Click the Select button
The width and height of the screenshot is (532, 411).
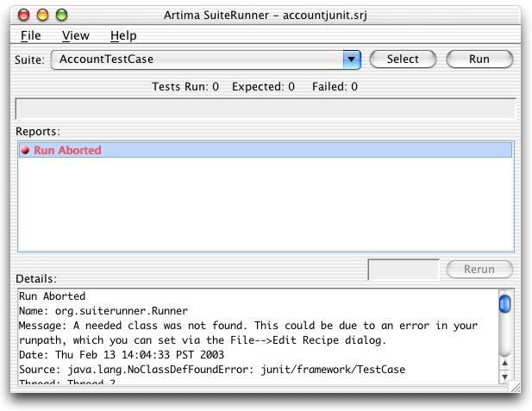[x=403, y=59]
